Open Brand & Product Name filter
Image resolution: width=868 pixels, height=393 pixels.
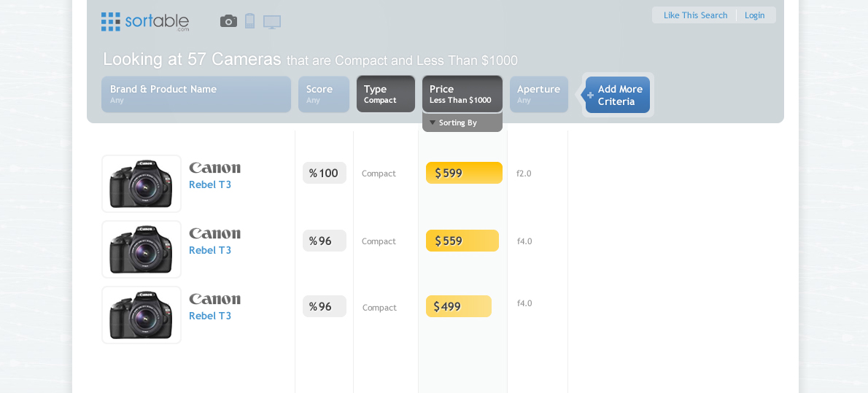click(x=196, y=94)
